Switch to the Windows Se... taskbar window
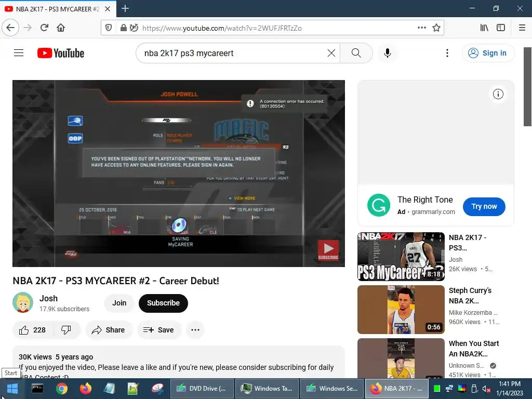 [x=332, y=389]
